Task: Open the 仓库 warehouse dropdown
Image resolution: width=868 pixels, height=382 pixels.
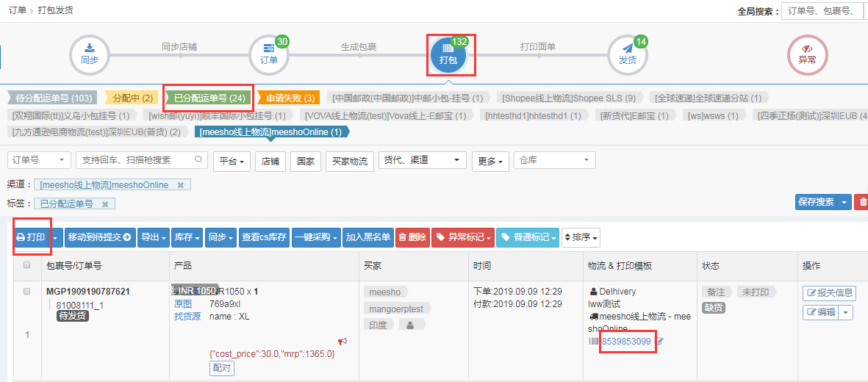Action: click(555, 160)
